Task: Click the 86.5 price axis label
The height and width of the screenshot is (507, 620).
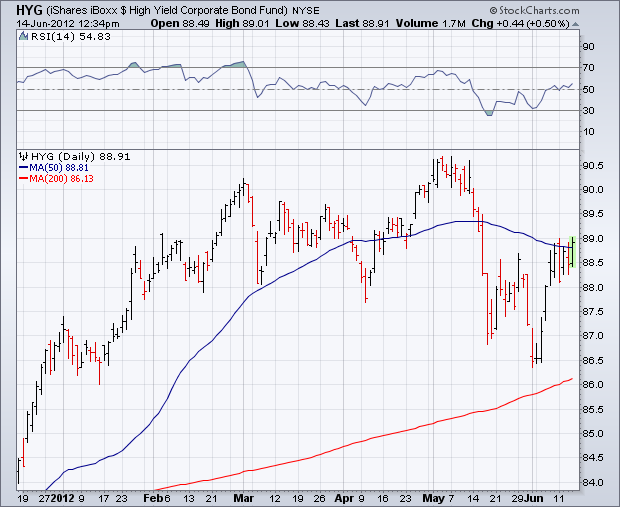Action: (593, 361)
